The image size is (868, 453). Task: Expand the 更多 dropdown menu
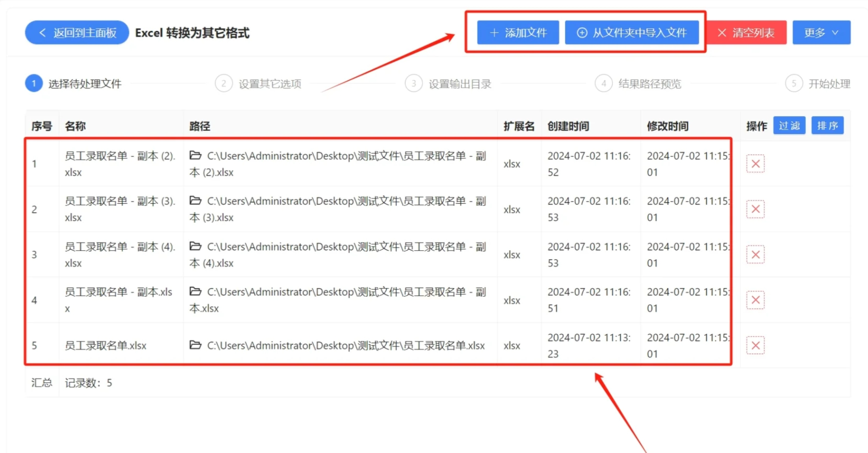coord(821,33)
